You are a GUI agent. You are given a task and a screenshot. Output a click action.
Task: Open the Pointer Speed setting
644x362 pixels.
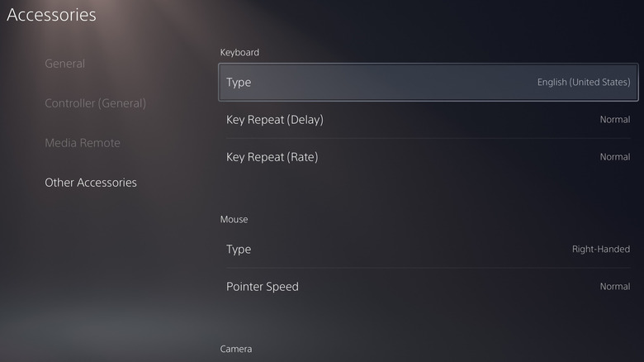click(x=428, y=287)
